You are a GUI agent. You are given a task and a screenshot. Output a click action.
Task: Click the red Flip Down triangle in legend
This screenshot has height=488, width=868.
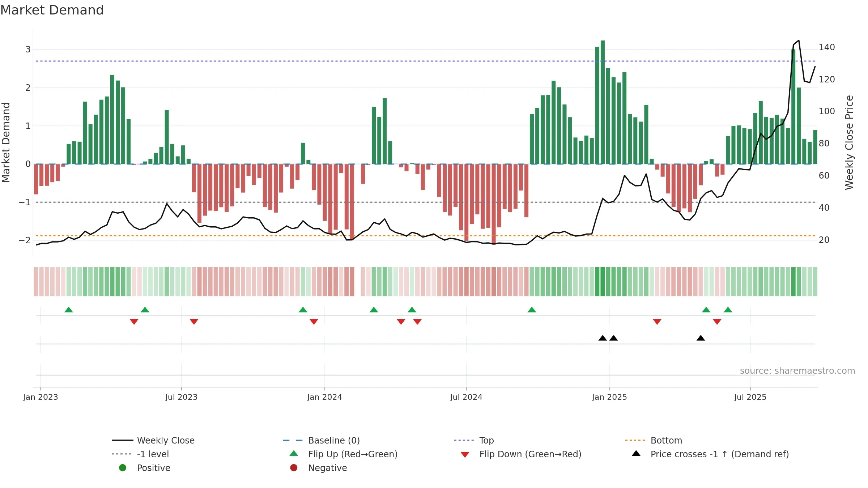click(x=465, y=455)
